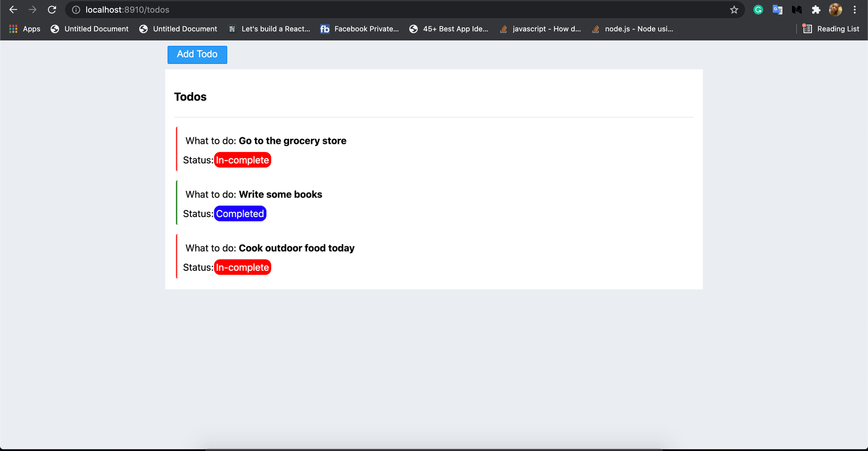Open the Let's build a React bookmark
This screenshot has width=868, height=451.
pos(269,29)
